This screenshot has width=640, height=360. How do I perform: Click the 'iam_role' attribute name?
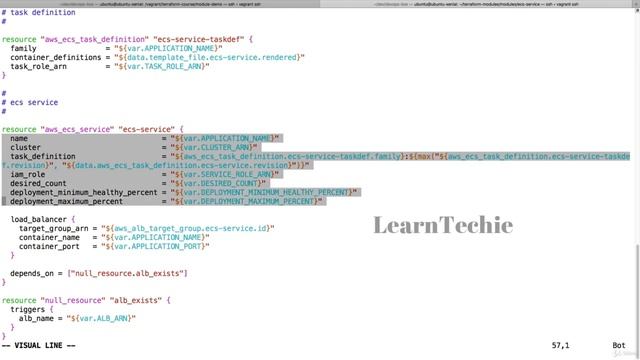tap(27, 174)
